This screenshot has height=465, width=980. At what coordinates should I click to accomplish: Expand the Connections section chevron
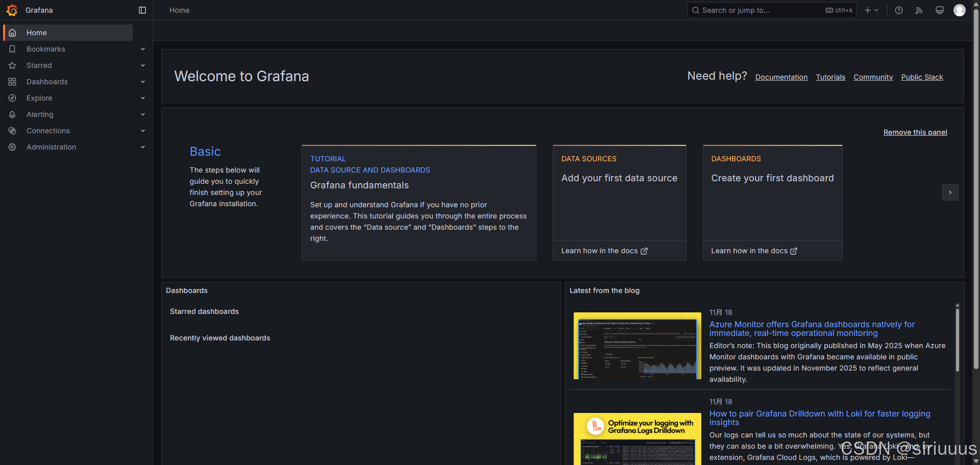coord(143,131)
